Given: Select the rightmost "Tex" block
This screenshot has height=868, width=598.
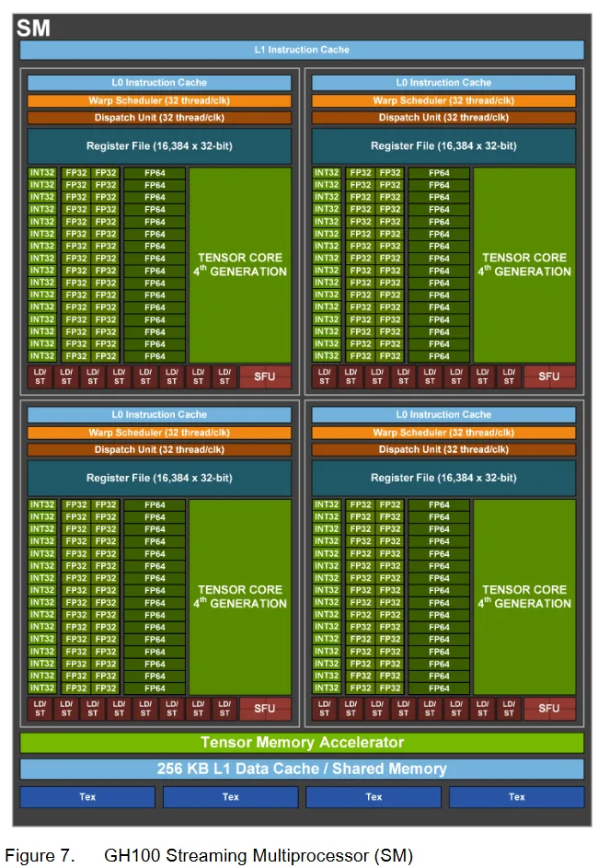Looking at the screenshot, I should coord(517,797).
